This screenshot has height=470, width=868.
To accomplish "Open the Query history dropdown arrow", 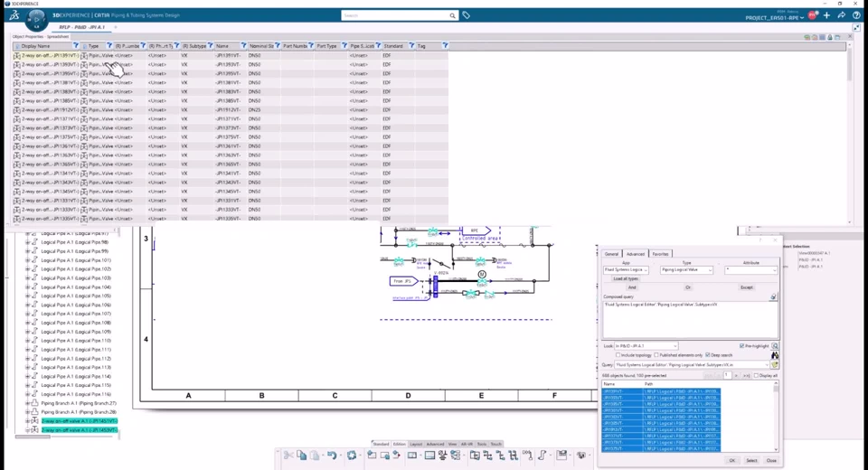I will click(767, 365).
